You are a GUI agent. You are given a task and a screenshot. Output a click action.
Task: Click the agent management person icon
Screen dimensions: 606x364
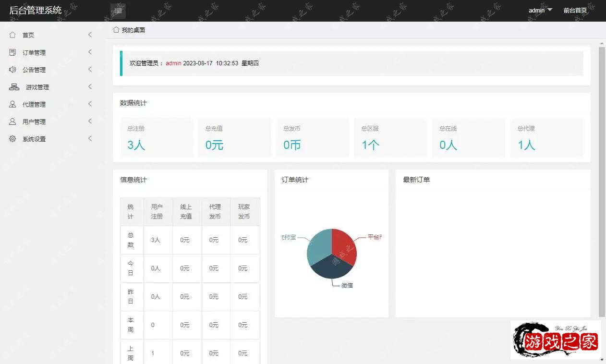pyautogui.click(x=12, y=104)
